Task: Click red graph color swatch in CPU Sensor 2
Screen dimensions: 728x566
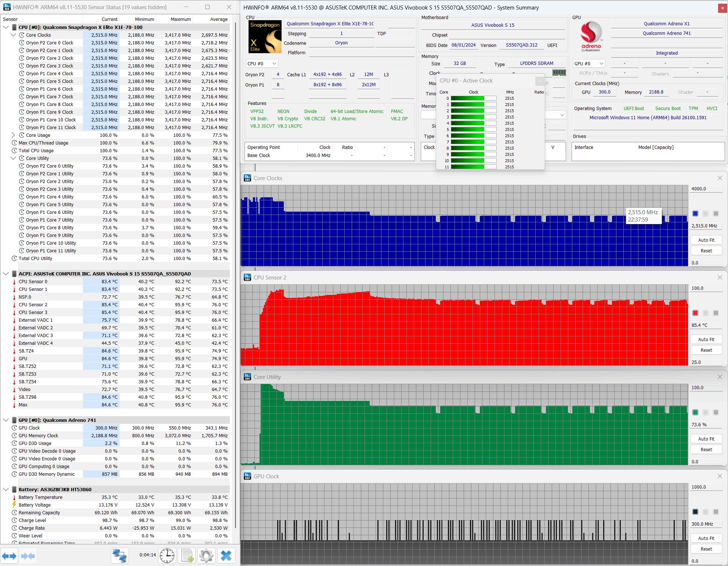Action: point(695,313)
